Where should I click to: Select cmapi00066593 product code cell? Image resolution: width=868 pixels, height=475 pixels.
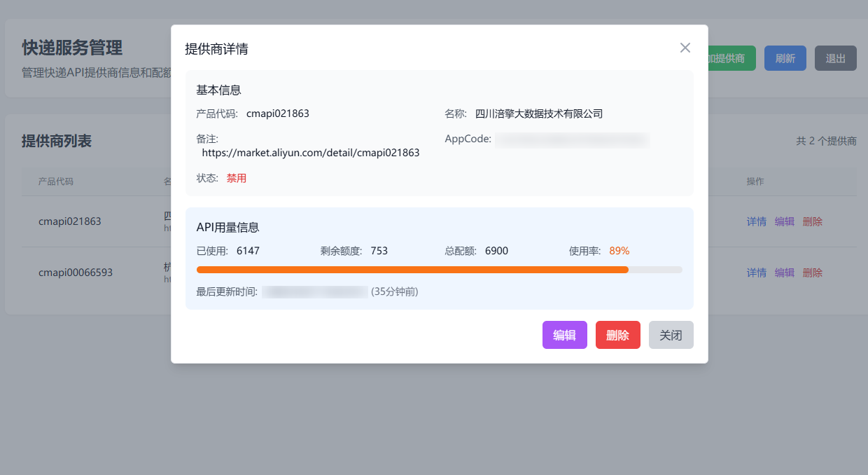point(75,273)
